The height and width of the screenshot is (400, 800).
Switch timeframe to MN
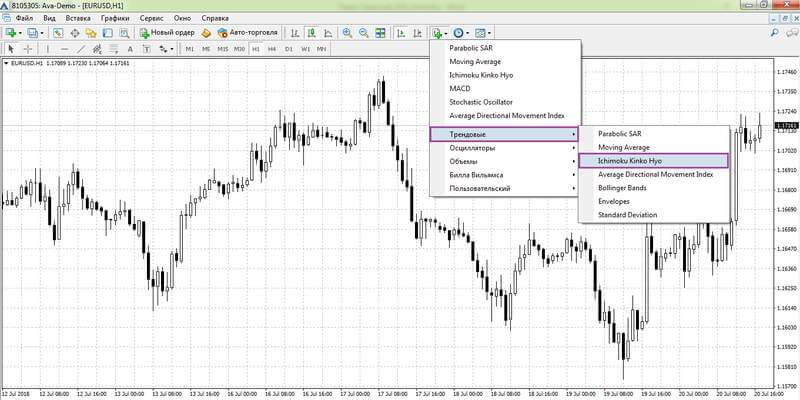321,49
